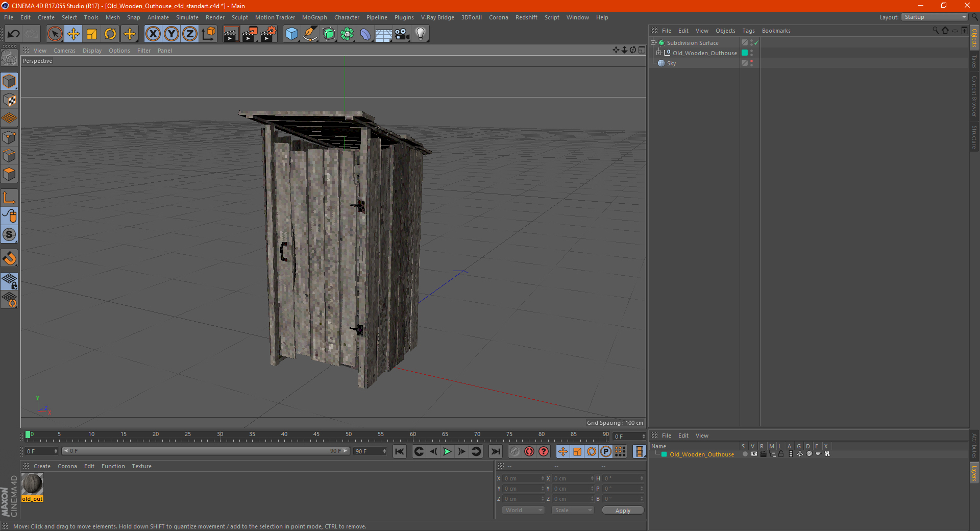Toggle the viewport maximize icon

coord(642,50)
